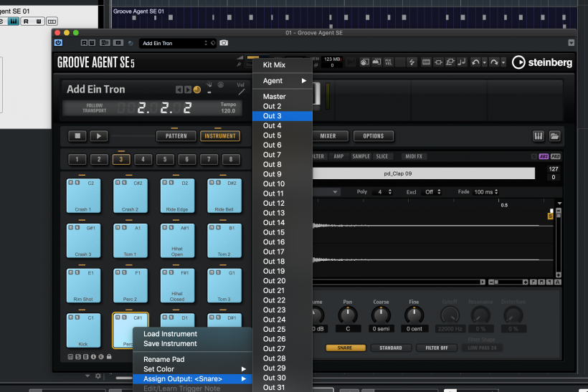588x392 pixels.
Task: Click the Pan knob
Action: click(348, 315)
